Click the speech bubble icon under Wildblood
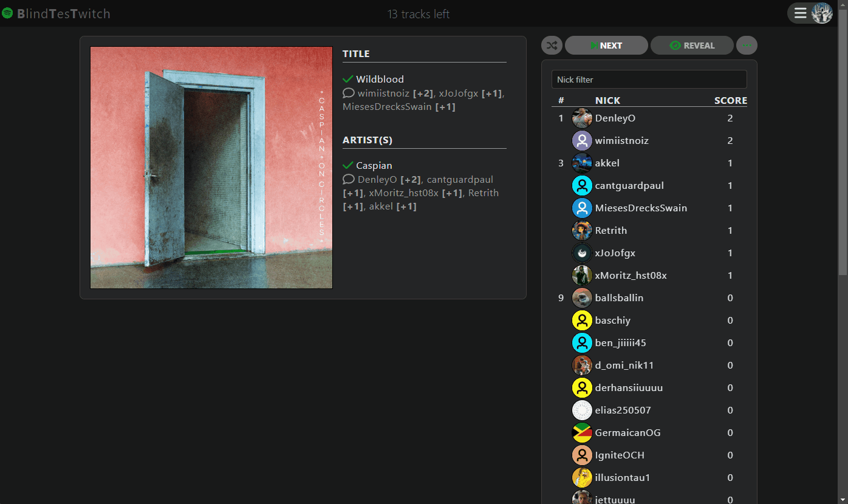848x504 pixels. pos(349,94)
